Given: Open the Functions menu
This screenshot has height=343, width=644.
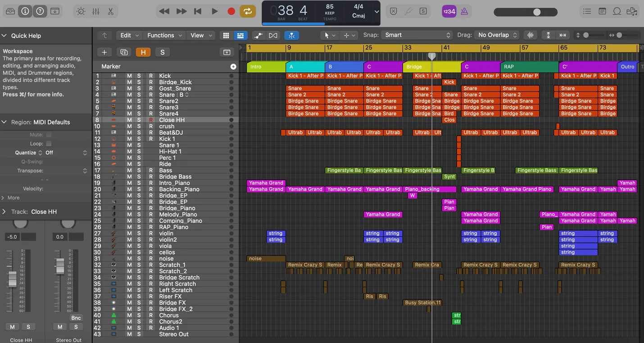Looking at the screenshot, I should coord(165,35).
